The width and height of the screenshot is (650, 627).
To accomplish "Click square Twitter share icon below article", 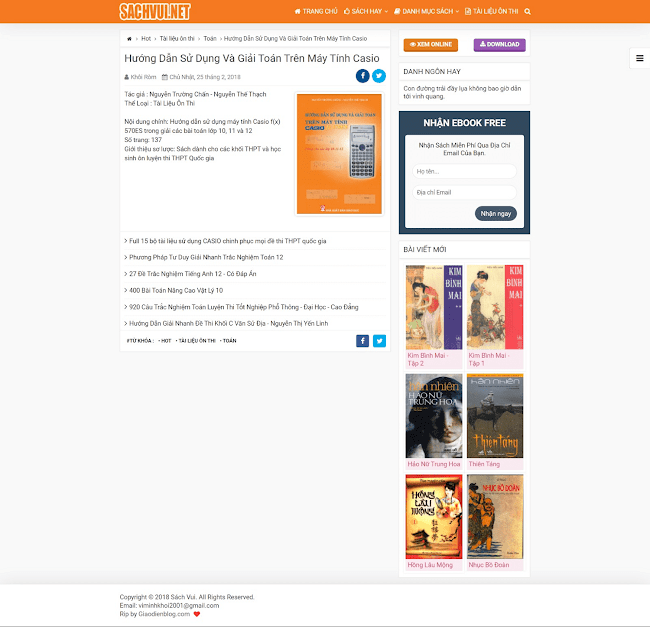I will [x=379, y=341].
